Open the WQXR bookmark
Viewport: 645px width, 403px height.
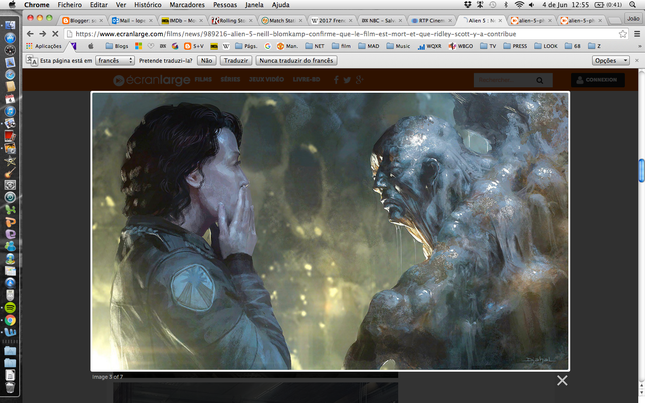pyautogui.click(x=429, y=46)
